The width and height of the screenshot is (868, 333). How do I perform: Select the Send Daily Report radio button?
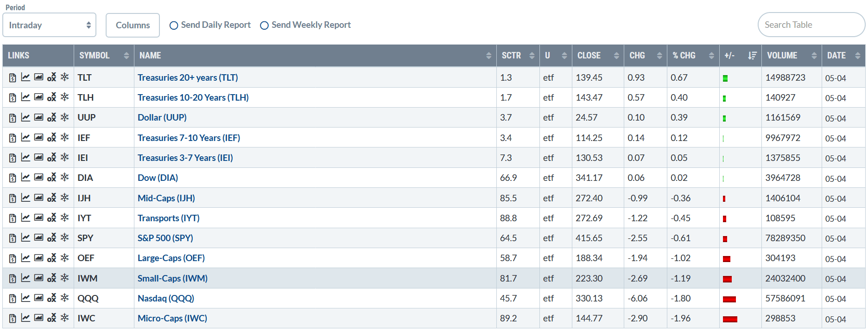tap(174, 26)
